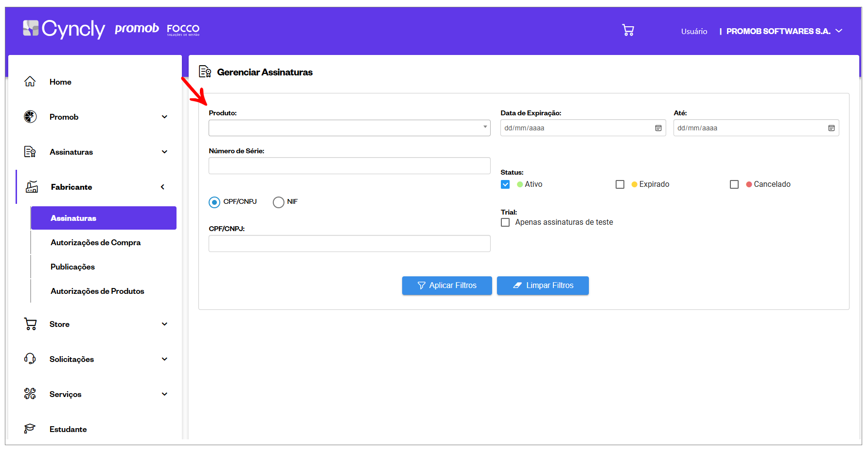Enable the Expirado status checkbox
Viewport: 868px width, 451px height.
point(620,184)
